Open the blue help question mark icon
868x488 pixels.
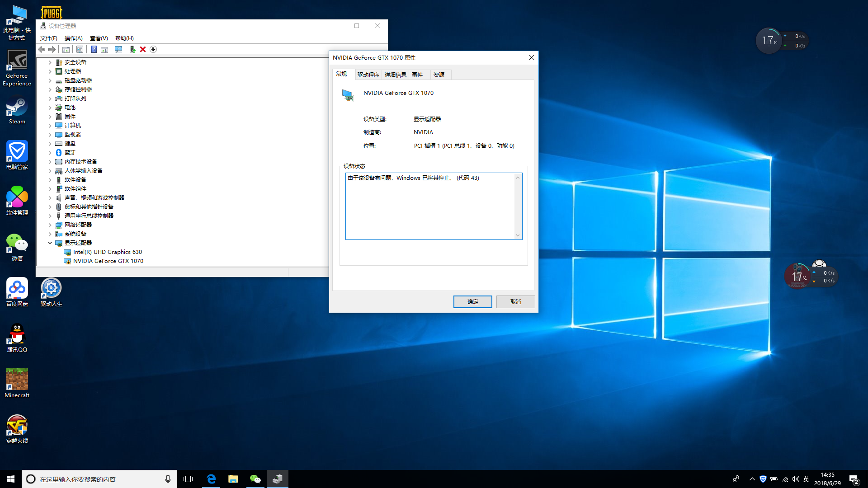click(x=94, y=49)
